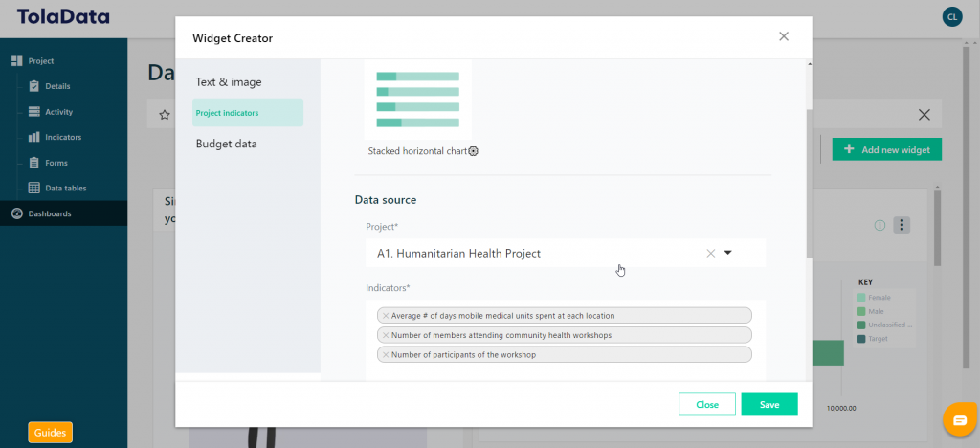Click Add new widget button

[887, 149]
